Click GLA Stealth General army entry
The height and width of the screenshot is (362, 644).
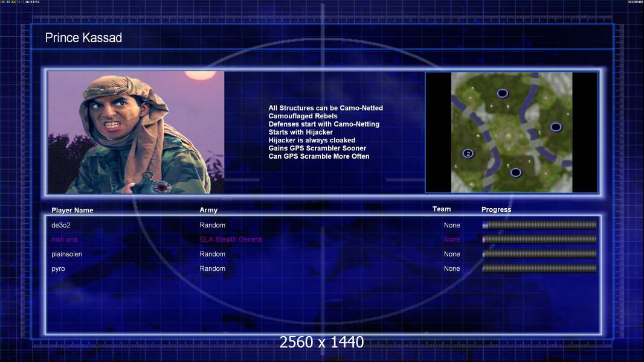point(231,240)
